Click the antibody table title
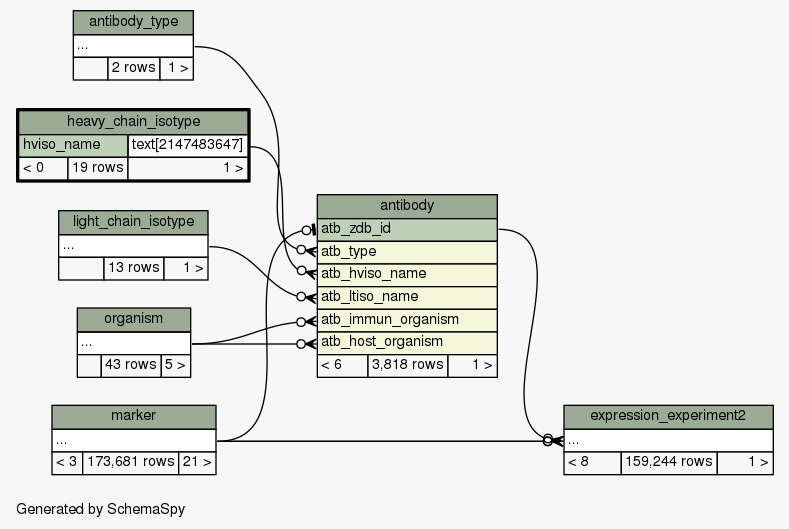This screenshot has width=789, height=529. coord(407,206)
